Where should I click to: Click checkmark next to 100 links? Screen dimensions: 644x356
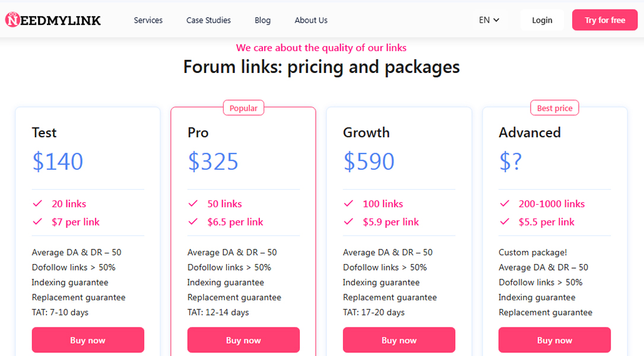(348, 204)
